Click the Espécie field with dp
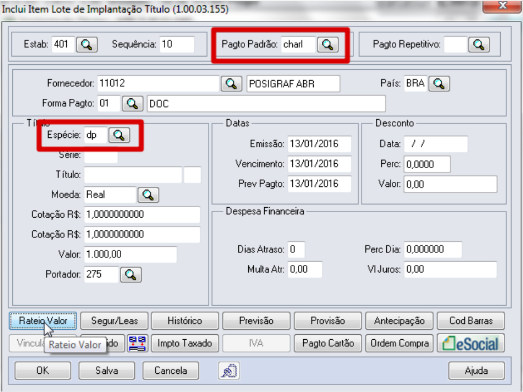523x392 pixels. [95, 135]
